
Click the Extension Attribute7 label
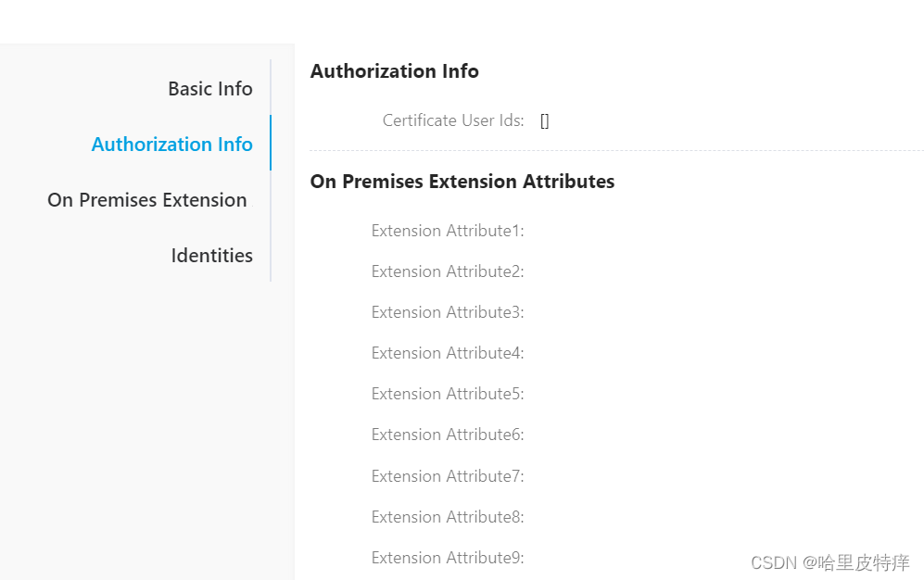[447, 476]
